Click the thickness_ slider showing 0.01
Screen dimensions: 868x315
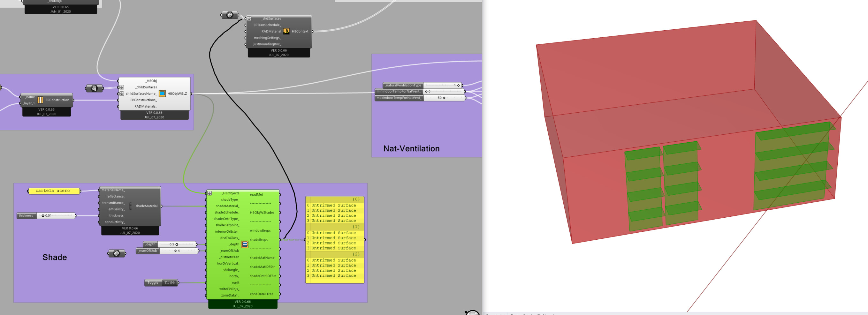(x=46, y=216)
